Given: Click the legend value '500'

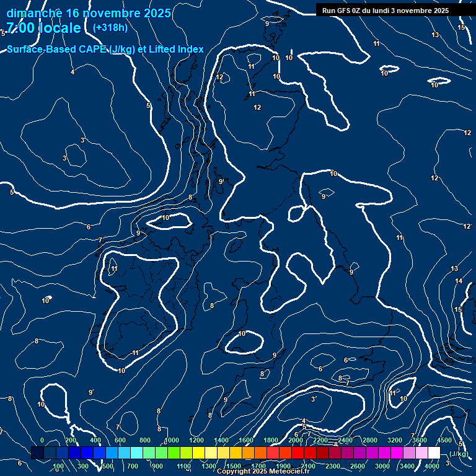Looking at the screenshot, I should tap(108, 466).
